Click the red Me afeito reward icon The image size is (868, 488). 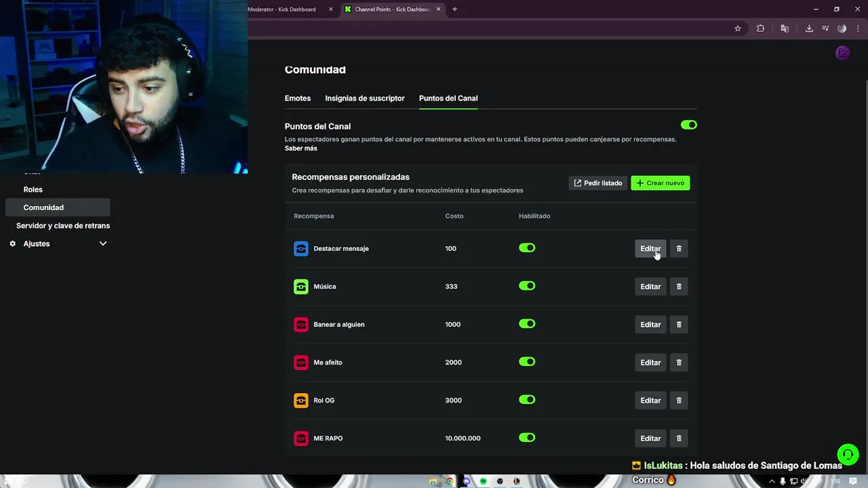(300, 363)
